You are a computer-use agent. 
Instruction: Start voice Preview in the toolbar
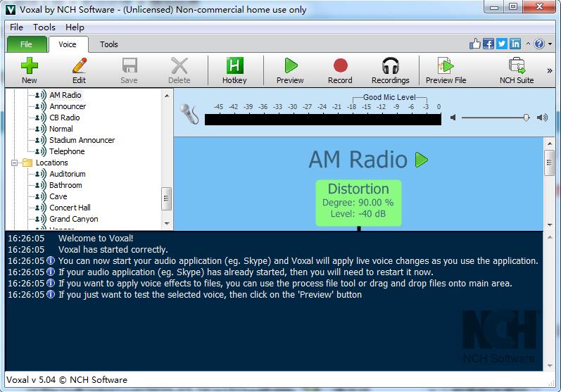[290, 67]
